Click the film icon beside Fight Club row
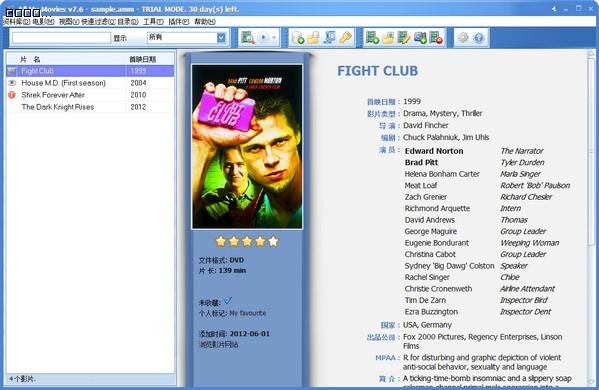The image size is (599, 390). 12,71
